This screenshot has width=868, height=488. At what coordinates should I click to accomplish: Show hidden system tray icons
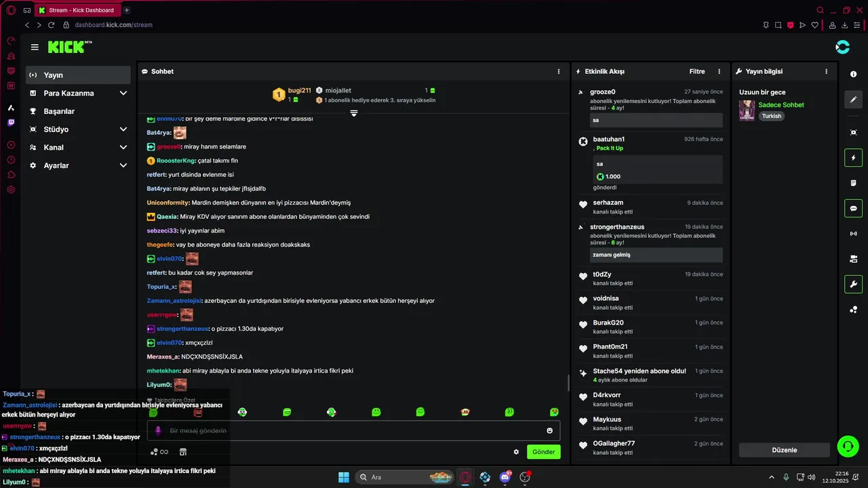pyautogui.click(x=771, y=477)
